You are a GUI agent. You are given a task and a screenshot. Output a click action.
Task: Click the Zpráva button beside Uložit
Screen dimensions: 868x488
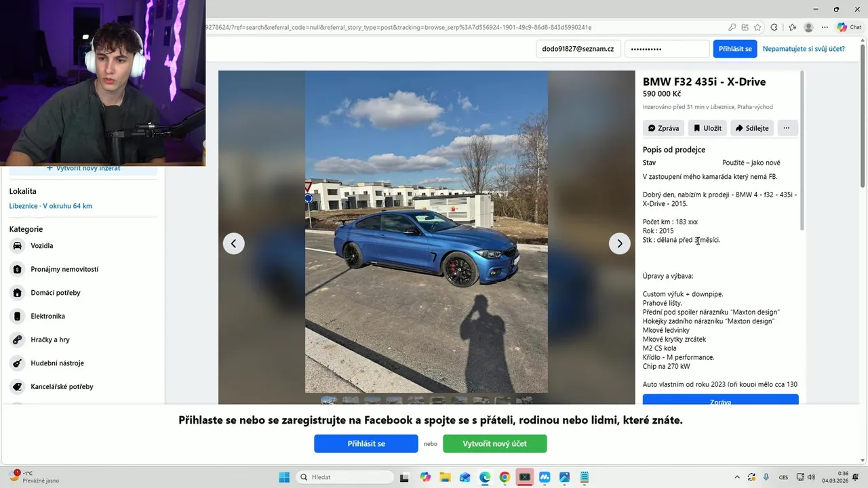(x=663, y=128)
